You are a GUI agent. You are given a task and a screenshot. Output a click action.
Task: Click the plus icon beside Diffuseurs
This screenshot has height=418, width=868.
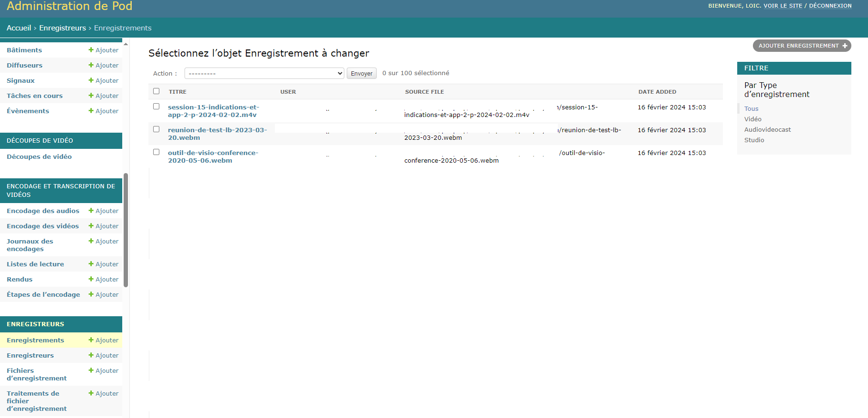[x=91, y=65]
